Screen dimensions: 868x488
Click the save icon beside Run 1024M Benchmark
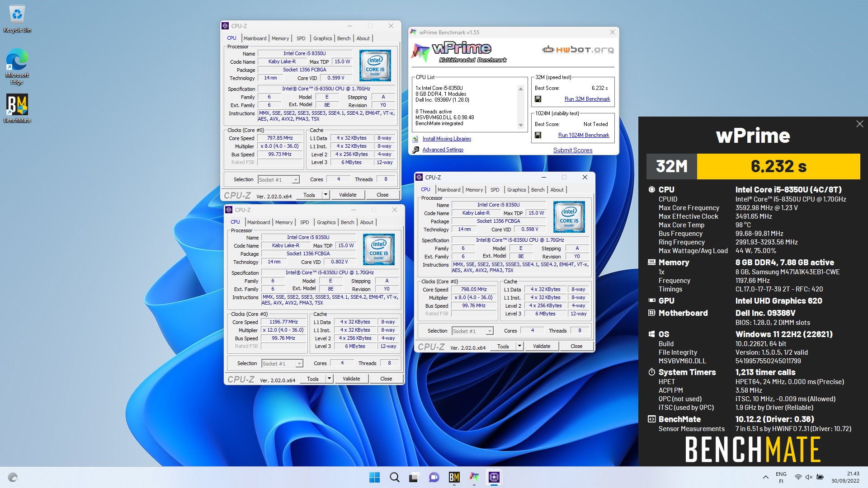coord(538,135)
